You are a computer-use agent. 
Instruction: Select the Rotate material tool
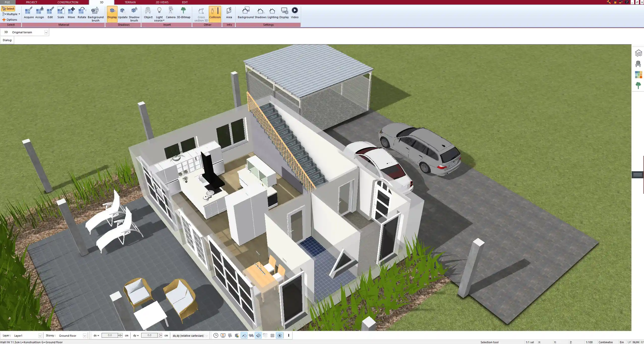[x=82, y=13]
